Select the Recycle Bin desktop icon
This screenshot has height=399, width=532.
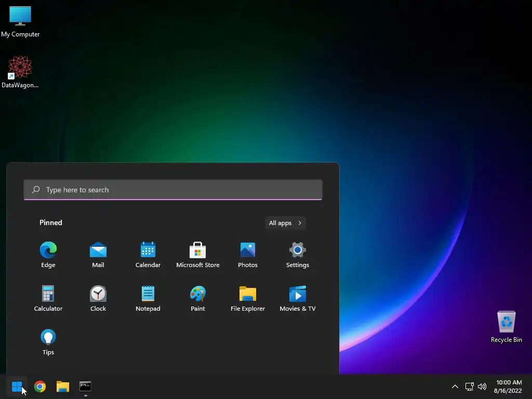[506, 326]
